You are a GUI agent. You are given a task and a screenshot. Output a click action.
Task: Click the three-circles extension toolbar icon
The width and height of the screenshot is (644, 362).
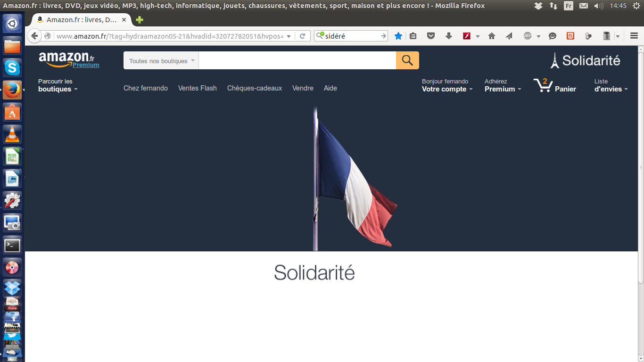click(588, 36)
